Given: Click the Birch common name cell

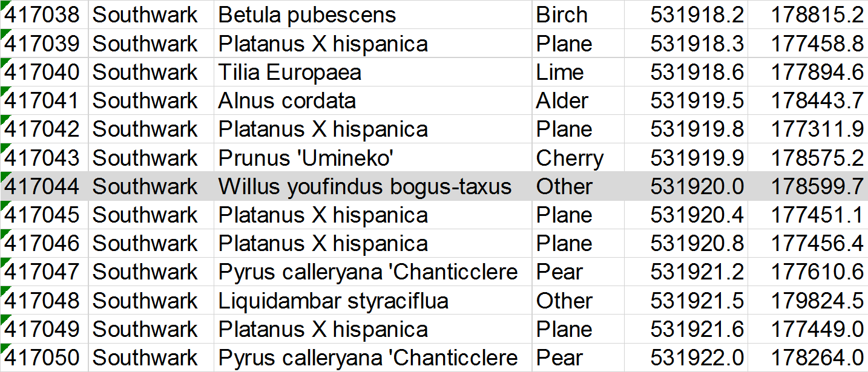Looking at the screenshot, I should coord(562,15).
